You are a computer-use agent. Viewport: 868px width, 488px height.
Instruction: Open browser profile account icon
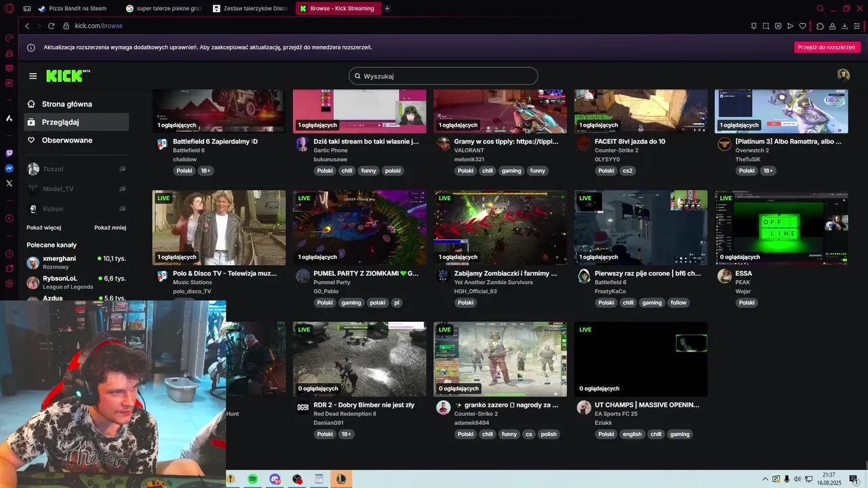[832, 26]
